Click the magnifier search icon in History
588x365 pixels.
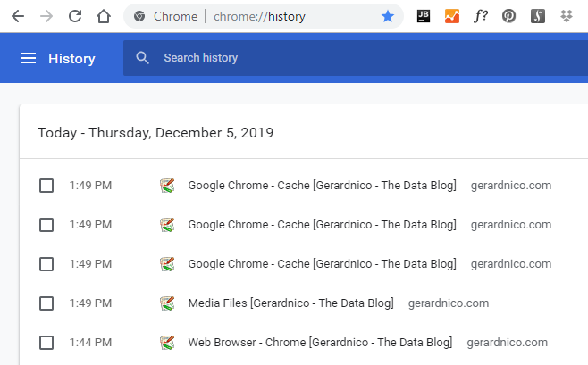click(141, 58)
